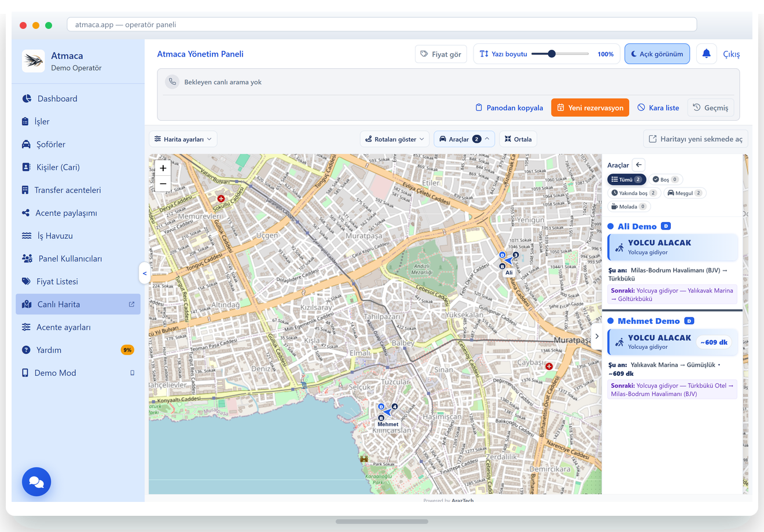Viewport: 764px width, 532px height.
Task: Toggle the Açık görünüm theme button
Action: pyautogui.click(x=657, y=54)
